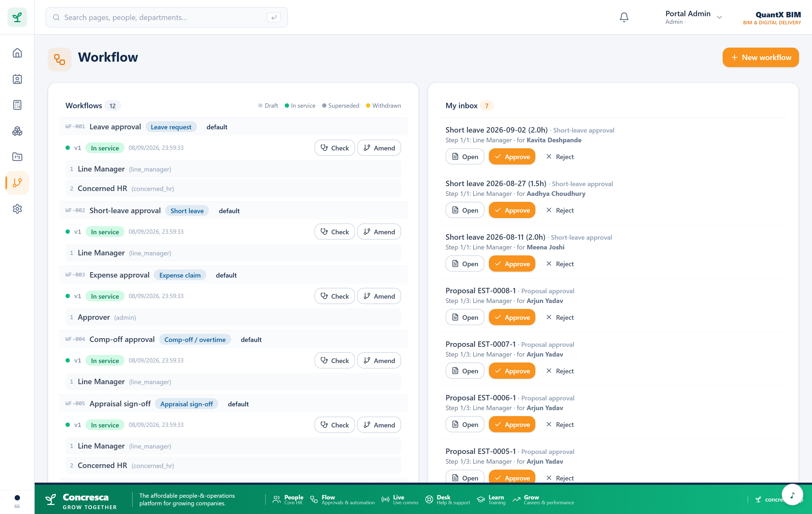Amend the Expense approval workflow
This screenshot has height=514, width=812.
point(379,296)
